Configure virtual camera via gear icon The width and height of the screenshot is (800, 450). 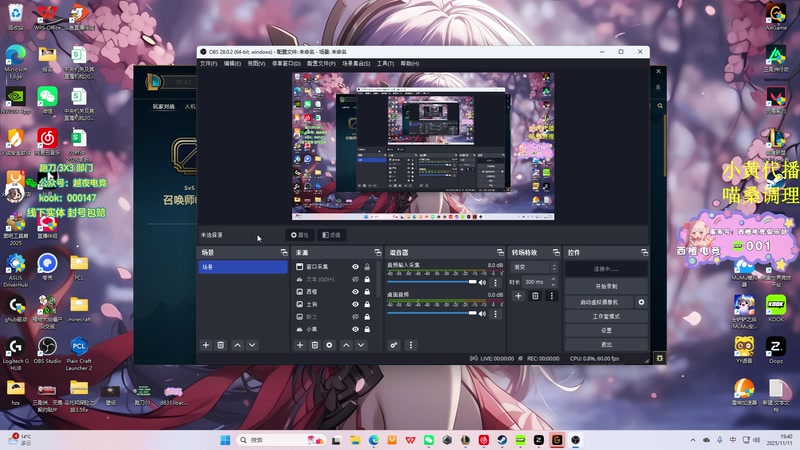click(641, 302)
